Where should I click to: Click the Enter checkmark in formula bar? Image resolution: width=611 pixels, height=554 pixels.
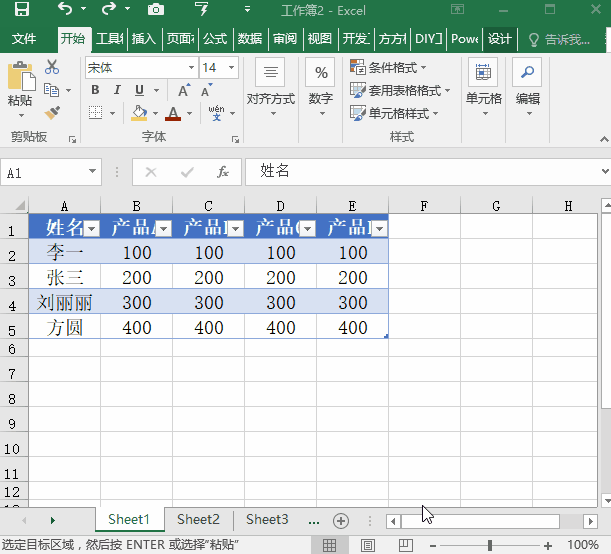click(x=187, y=172)
